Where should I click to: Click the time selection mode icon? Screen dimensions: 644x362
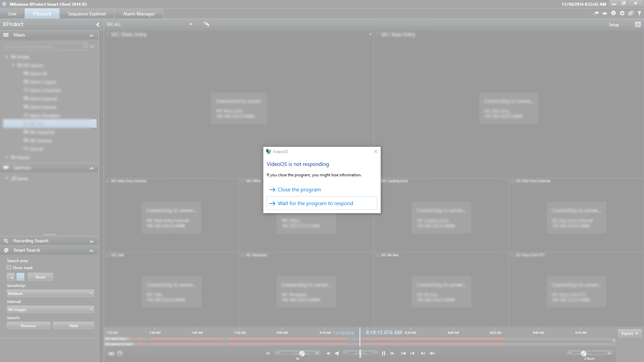tap(111, 353)
